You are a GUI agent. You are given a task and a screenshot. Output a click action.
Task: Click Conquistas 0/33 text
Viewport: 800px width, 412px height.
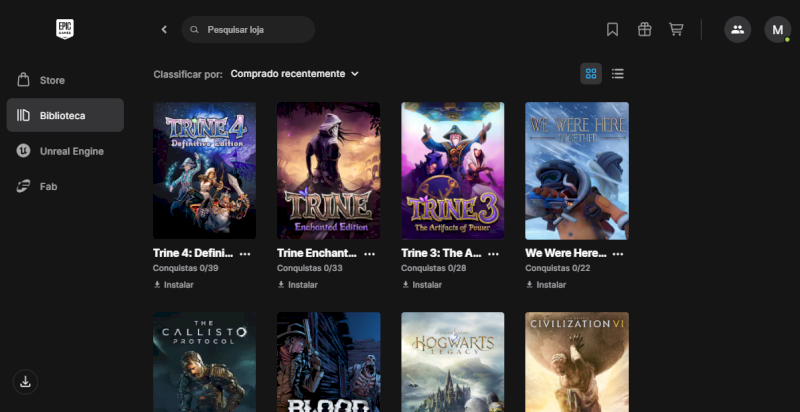[310, 268]
